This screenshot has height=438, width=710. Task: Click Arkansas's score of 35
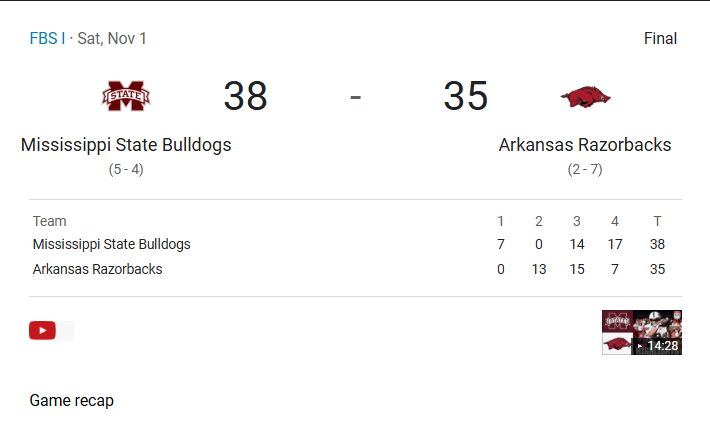click(x=466, y=97)
